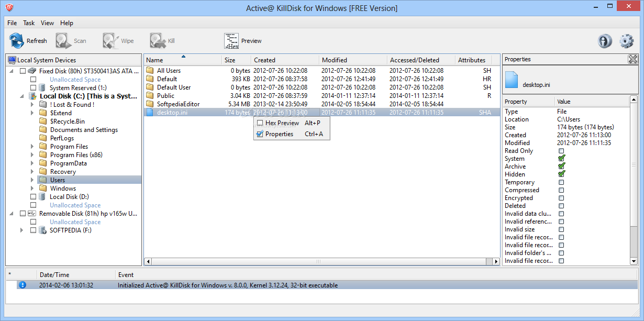Check the Fixed Disk (80h) checkbox
This screenshot has width=644, height=321.
tap(23, 71)
